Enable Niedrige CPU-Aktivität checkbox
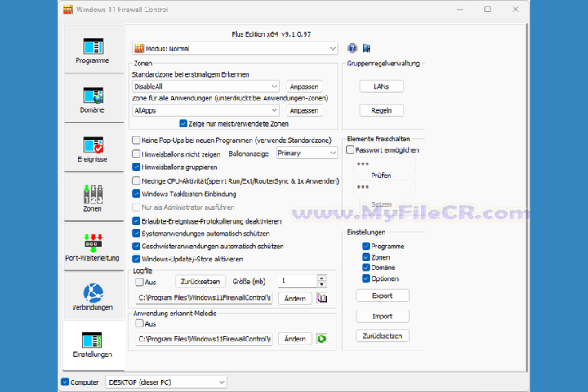Viewport: 588px width, 392px height. click(136, 180)
